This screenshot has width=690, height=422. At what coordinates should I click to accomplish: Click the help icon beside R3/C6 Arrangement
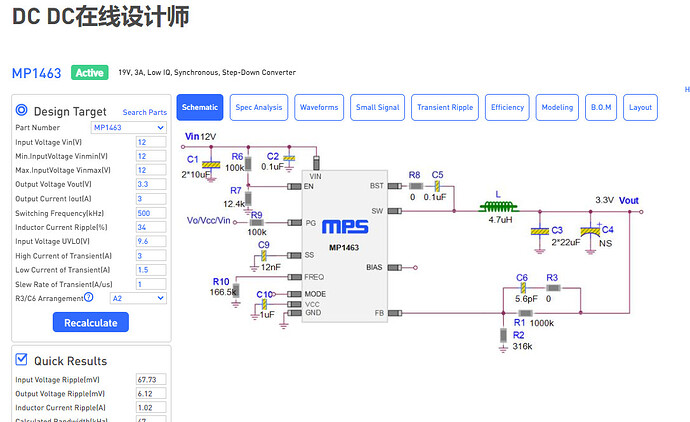(x=89, y=297)
